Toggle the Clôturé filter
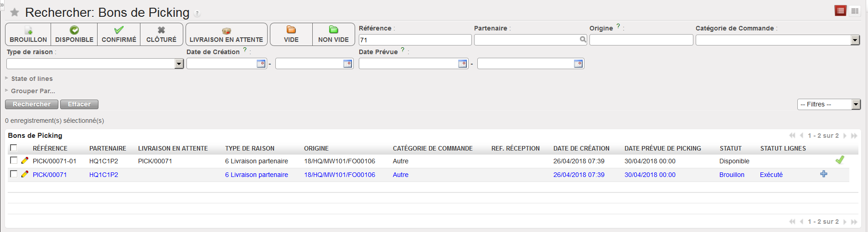 click(x=161, y=35)
